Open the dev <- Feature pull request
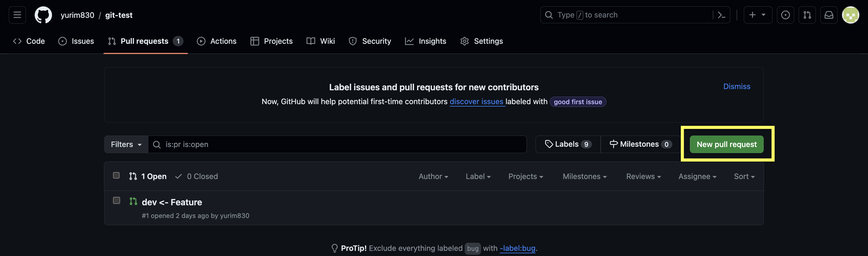Image resolution: width=868 pixels, height=256 pixels. [172, 202]
